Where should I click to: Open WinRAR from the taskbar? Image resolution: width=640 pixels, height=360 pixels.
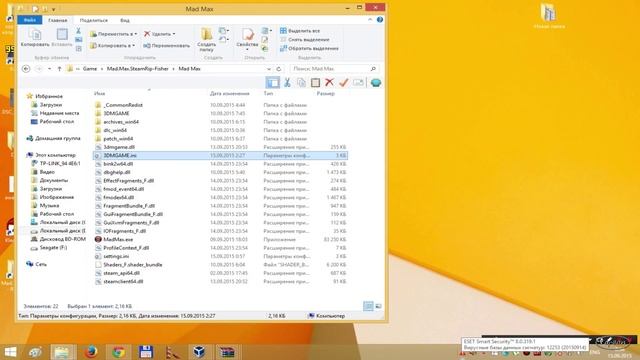[x=227, y=352]
